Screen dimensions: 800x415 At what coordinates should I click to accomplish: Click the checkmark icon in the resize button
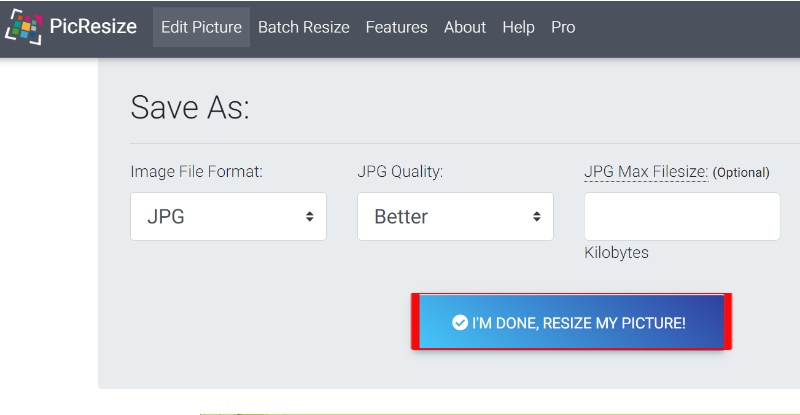[x=460, y=323]
